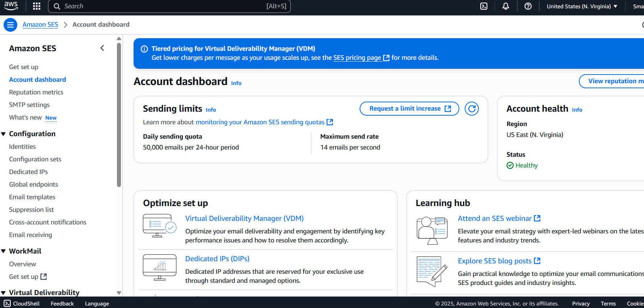Open monitoring your Amazon SES sending quotas link
The height and width of the screenshot is (308, 644).
264,122
